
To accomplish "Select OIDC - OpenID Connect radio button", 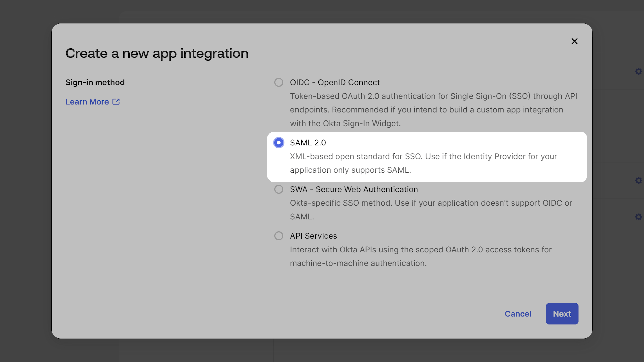I will tap(279, 82).
